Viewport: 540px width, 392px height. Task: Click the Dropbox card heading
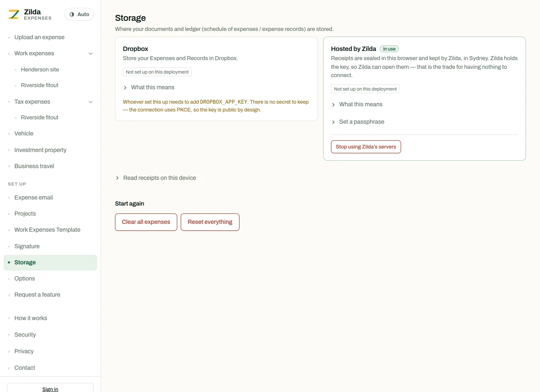coord(135,49)
